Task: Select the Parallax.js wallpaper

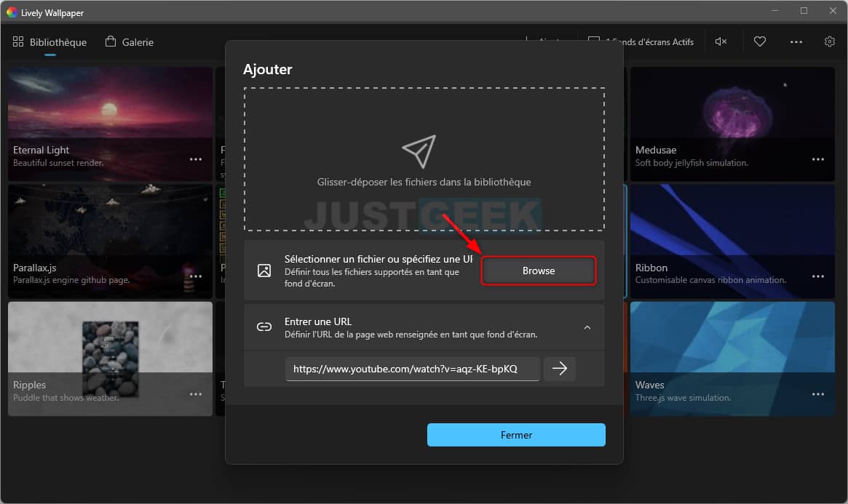Action: click(x=110, y=241)
